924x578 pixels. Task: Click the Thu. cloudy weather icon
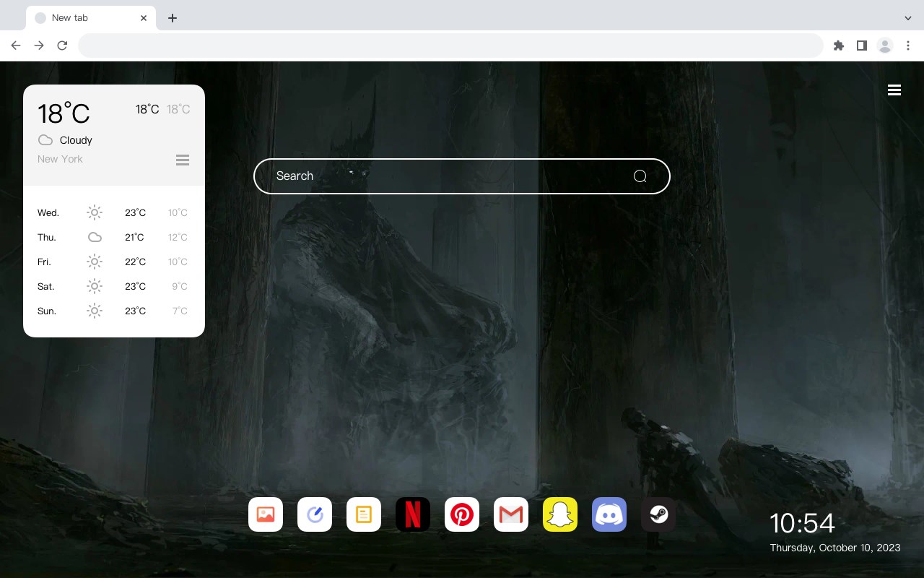(x=95, y=237)
